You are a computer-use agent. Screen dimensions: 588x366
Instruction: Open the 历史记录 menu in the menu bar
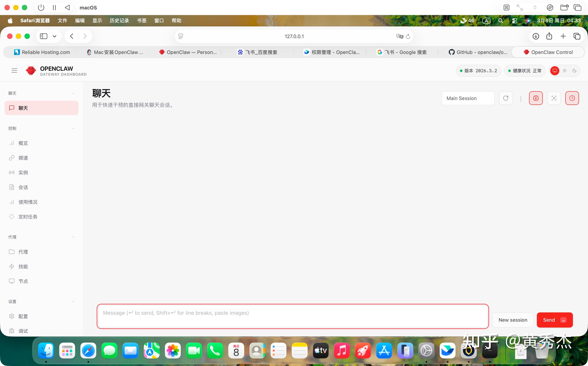click(119, 21)
